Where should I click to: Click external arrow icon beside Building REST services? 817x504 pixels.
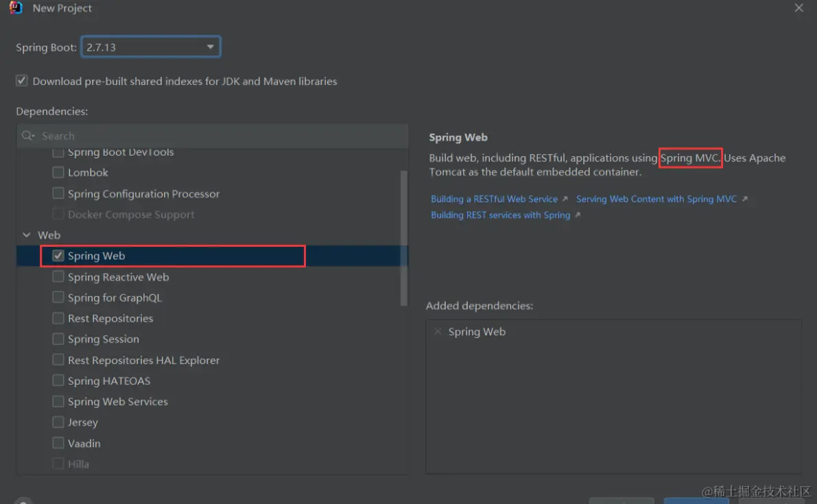(578, 215)
